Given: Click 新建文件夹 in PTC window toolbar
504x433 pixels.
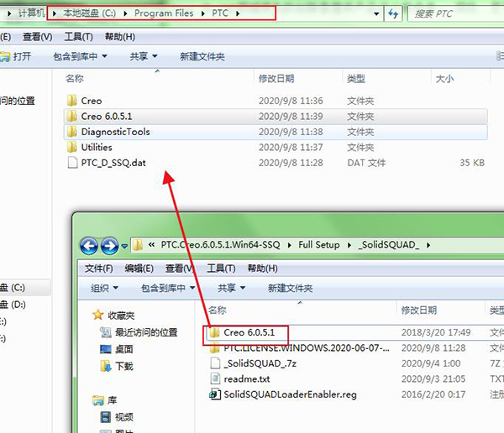Looking at the screenshot, I should pyautogui.click(x=202, y=57).
